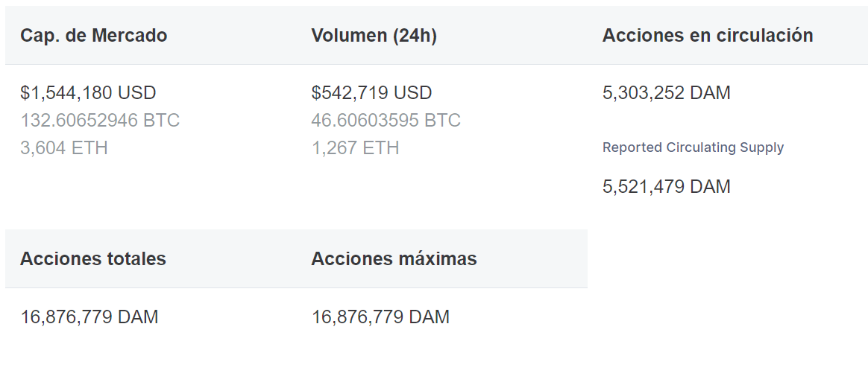Click the 3,604 ETH market cap value
This screenshot has width=868, height=391.
click(63, 148)
